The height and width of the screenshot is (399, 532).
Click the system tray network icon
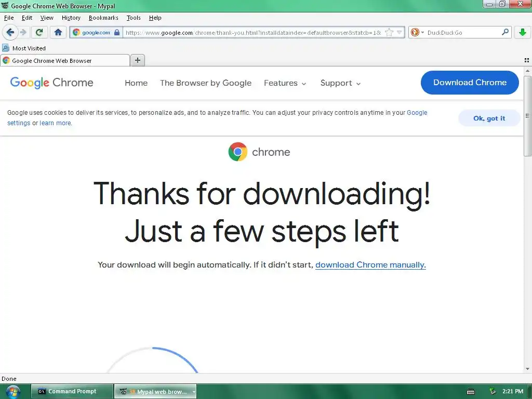pos(493,391)
